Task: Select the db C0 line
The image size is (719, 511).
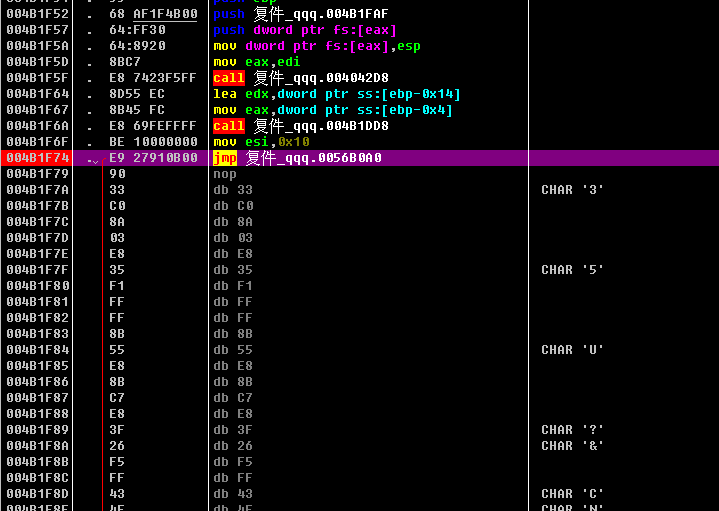Action: (233, 206)
